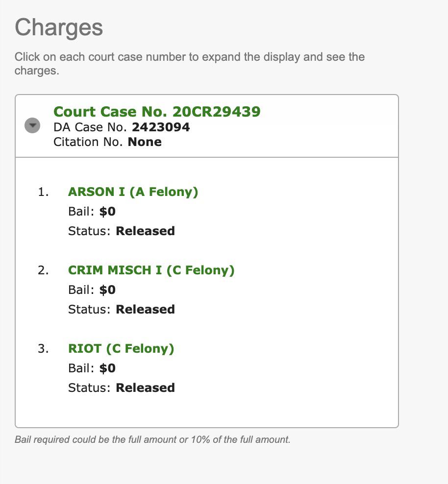Click the case number value 20CR29439
The width and height of the screenshot is (448, 484).
coord(216,112)
